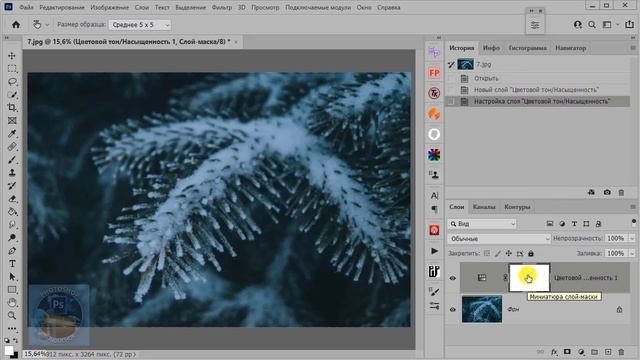Select the Crop tool

(12, 107)
